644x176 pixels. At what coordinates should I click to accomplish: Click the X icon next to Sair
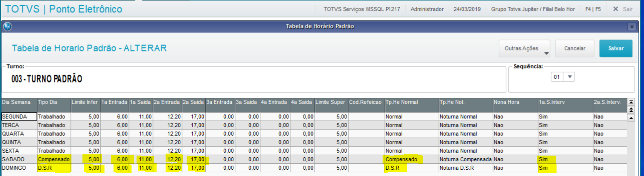pos(616,9)
